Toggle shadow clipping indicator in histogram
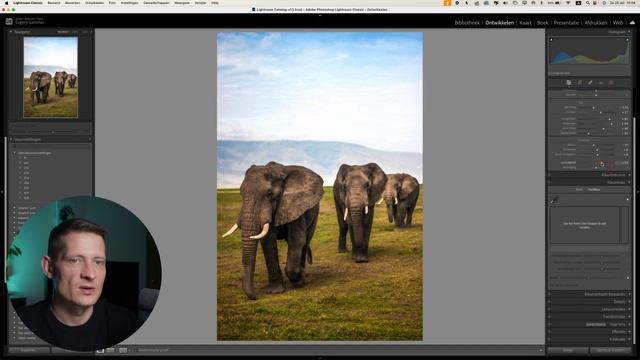 (x=551, y=40)
